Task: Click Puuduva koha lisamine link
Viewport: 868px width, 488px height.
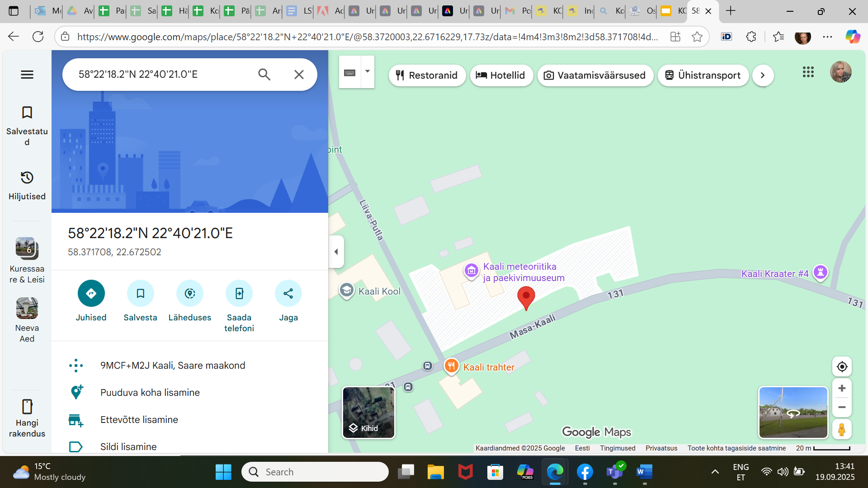Action: 150,392
